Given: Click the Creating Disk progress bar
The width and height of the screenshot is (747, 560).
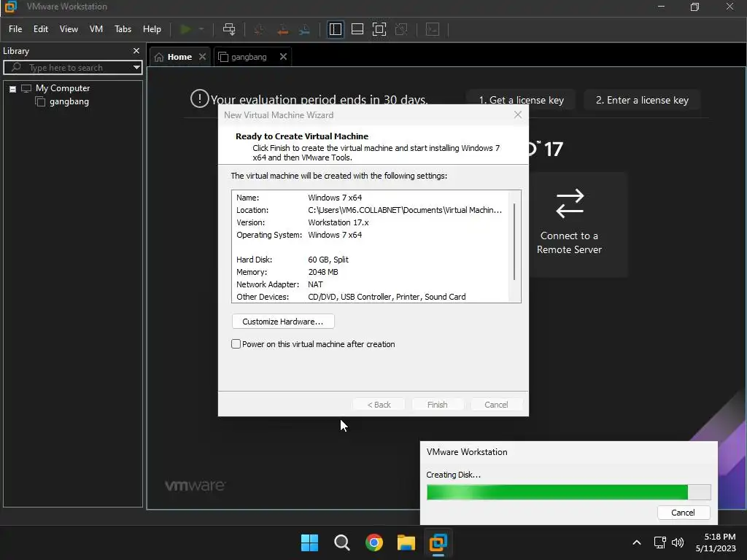Looking at the screenshot, I should click(569, 492).
